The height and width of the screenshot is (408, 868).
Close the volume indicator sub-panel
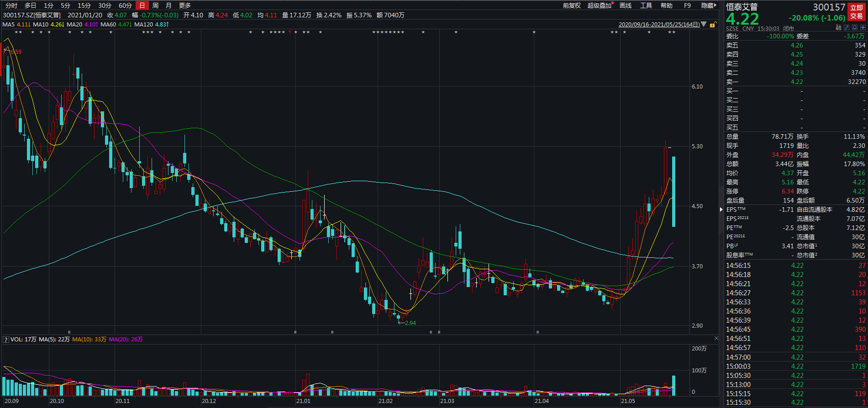coord(716,339)
